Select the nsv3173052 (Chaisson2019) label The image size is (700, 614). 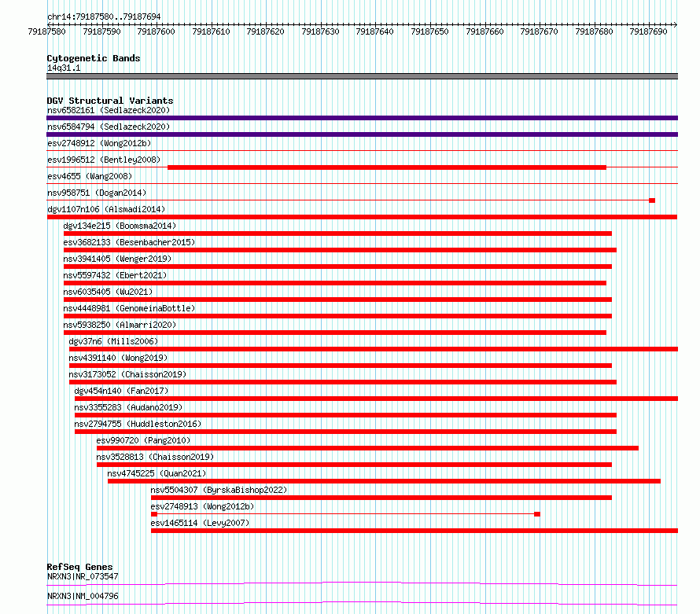(x=127, y=374)
